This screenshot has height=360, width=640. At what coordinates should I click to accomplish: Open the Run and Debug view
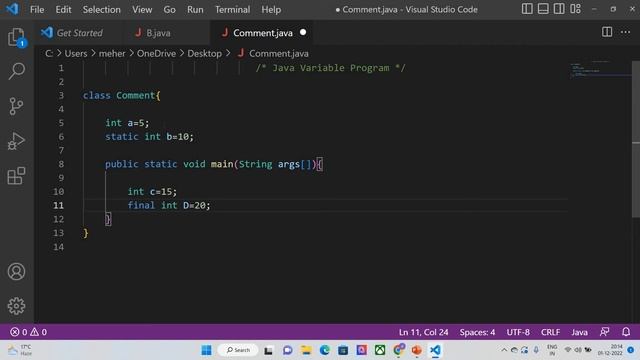pos(16,141)
